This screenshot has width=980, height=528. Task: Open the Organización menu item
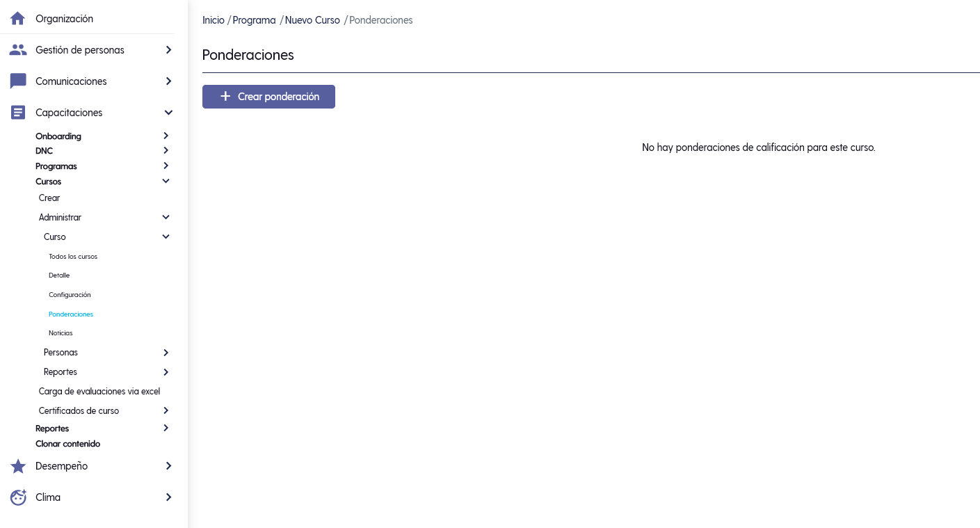[x=65, y=19]
